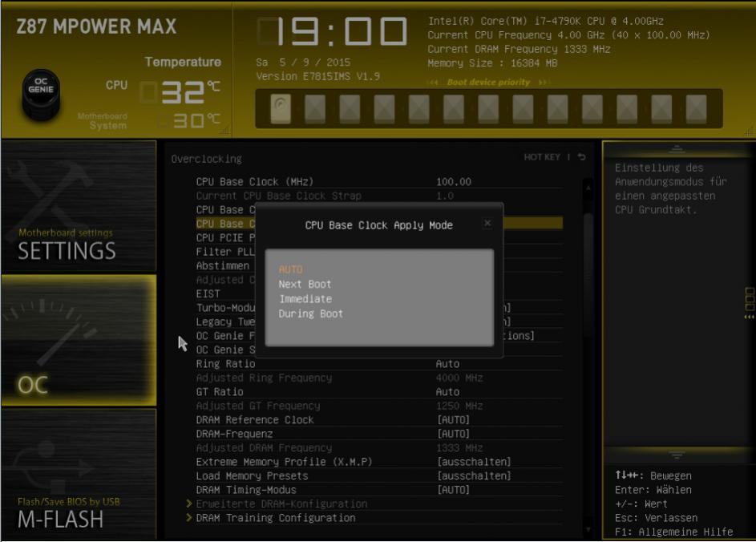Change the GT Ratio Auto value
Image resolution: width=756 pixels, height=542 pixels.
[x=447, y=392]
